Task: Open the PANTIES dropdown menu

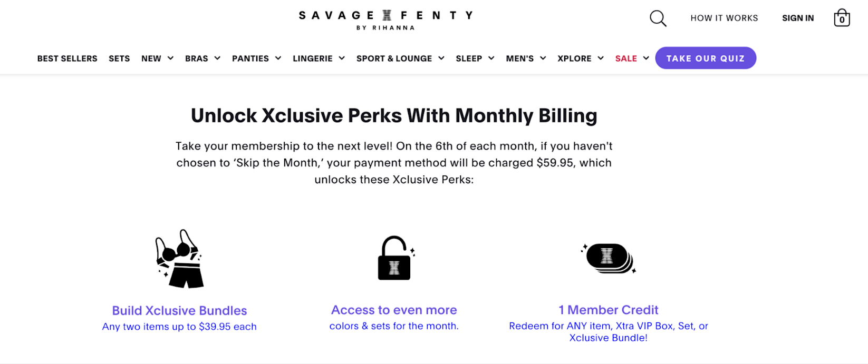Action: [256, 58]
